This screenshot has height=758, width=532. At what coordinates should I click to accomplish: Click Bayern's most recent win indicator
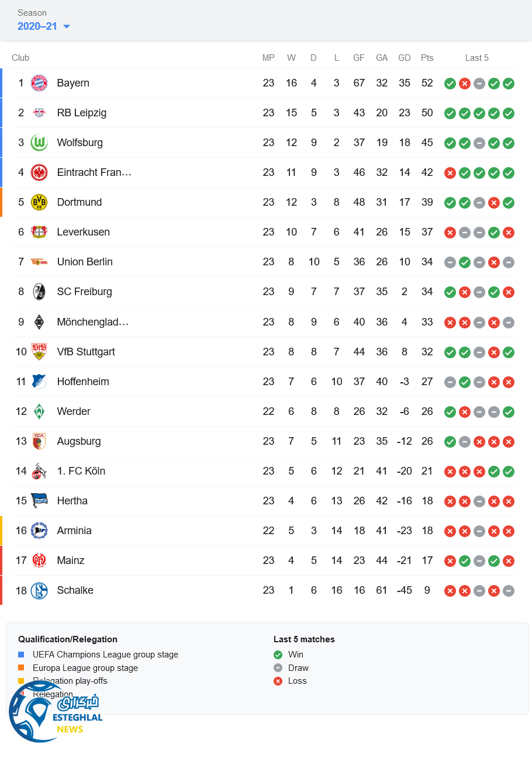click(509, 84)
